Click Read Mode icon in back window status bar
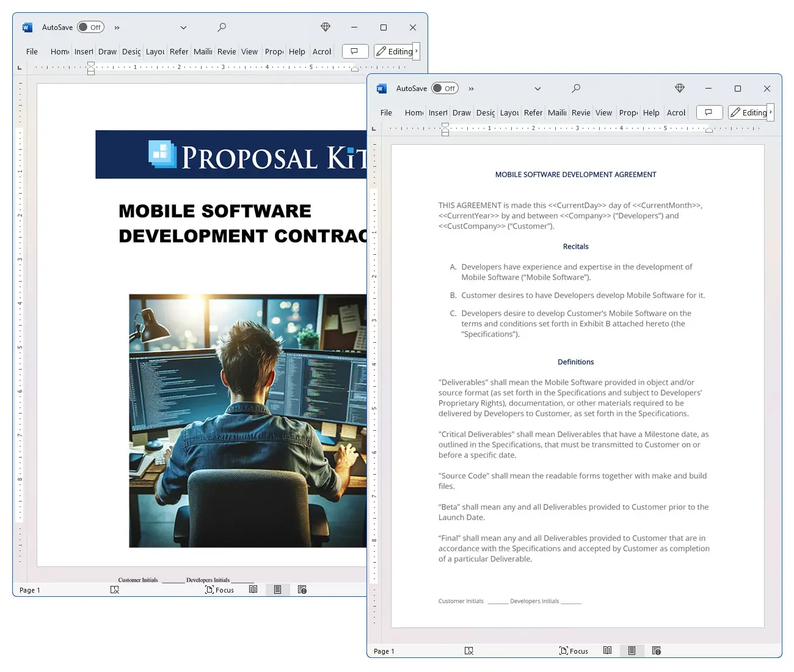The image size is (794, 672). (253, 590)
